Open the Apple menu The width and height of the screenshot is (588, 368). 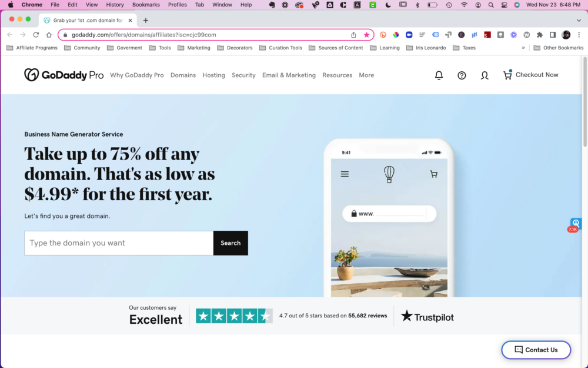[x=11, y=5]
